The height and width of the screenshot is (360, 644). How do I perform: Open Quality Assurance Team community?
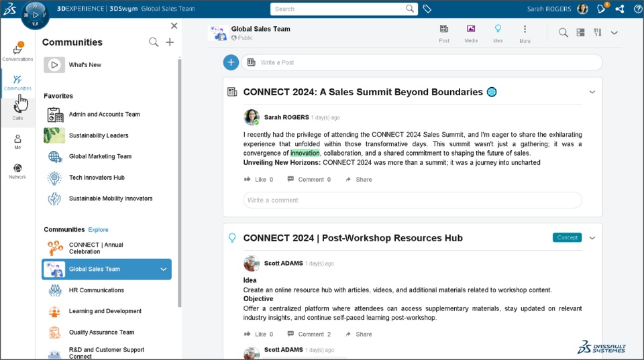[101, 333]
